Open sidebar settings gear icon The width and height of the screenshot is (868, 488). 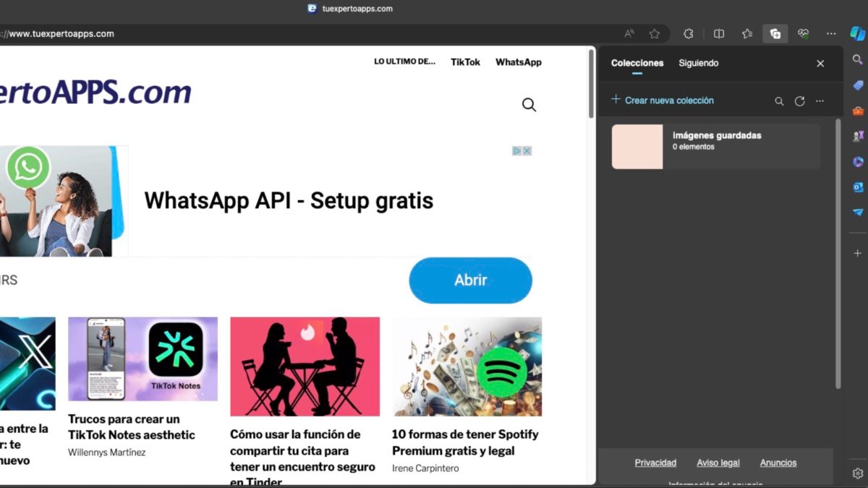(858, 474)
